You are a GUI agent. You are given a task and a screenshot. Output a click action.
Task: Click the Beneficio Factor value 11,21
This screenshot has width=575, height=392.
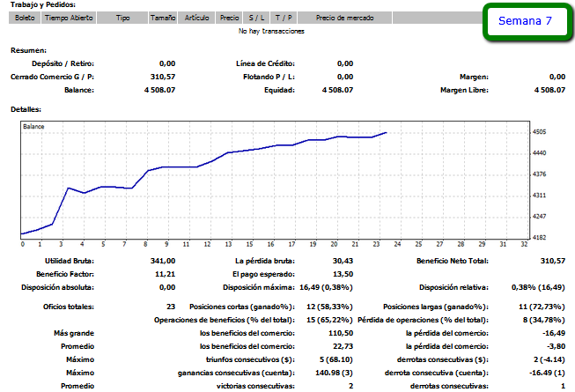165,273
